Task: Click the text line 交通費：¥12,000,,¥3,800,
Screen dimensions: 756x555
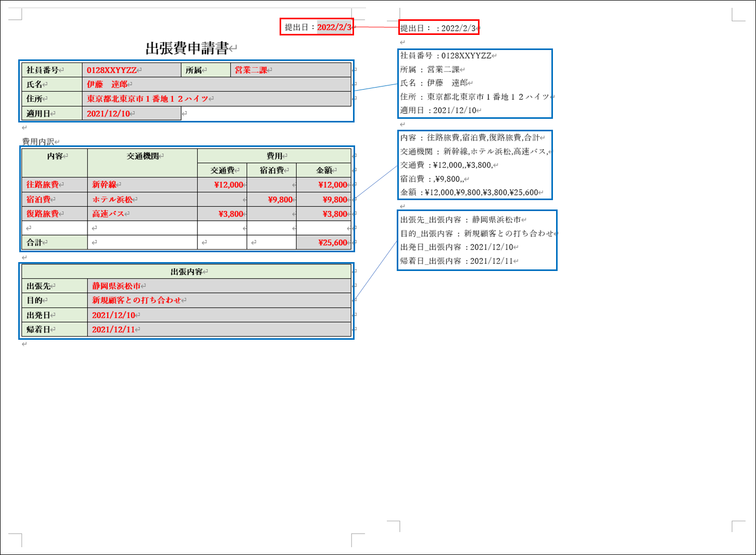Action: tap(446, 165)
